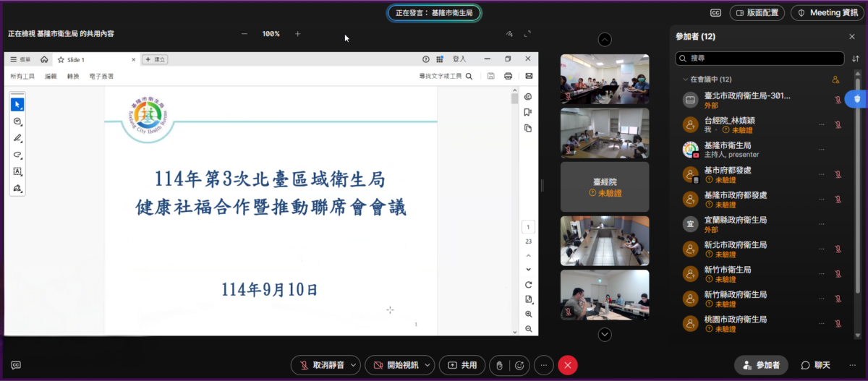This screenshot has height=381, width=868.
Task: Open the 版面配置 layout menu
Action: (757, 13)
